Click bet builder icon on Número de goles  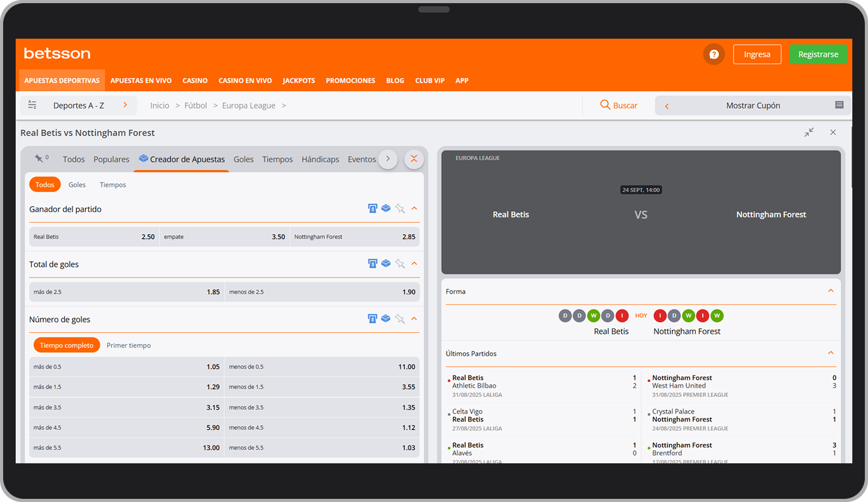point(386,318)
